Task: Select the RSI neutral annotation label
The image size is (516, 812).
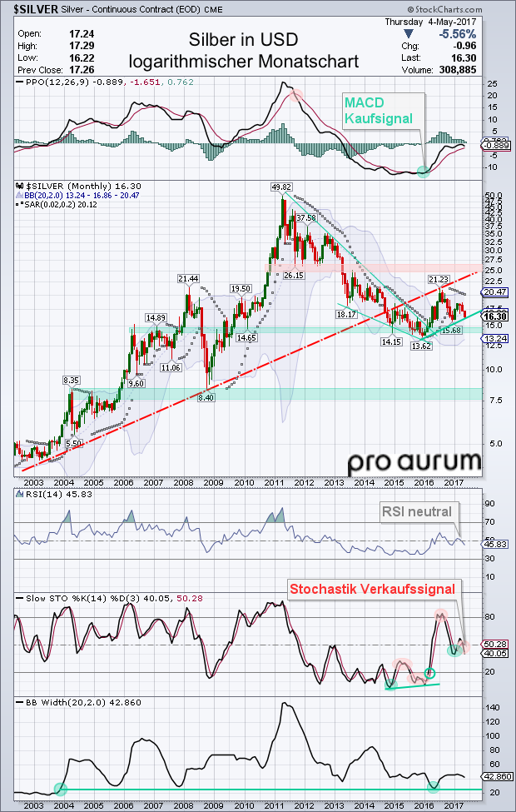Action: [415, 511]
